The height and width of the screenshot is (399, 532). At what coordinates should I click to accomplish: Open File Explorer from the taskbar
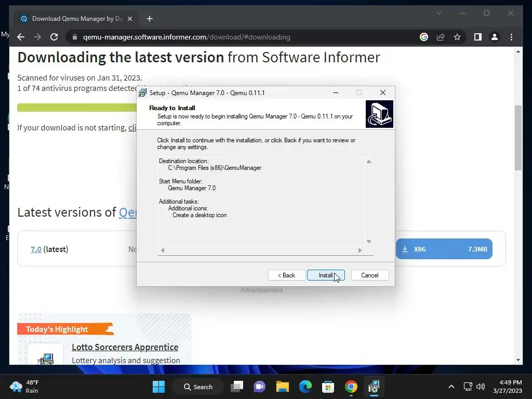pyautogui.click(x=282, y=387)
